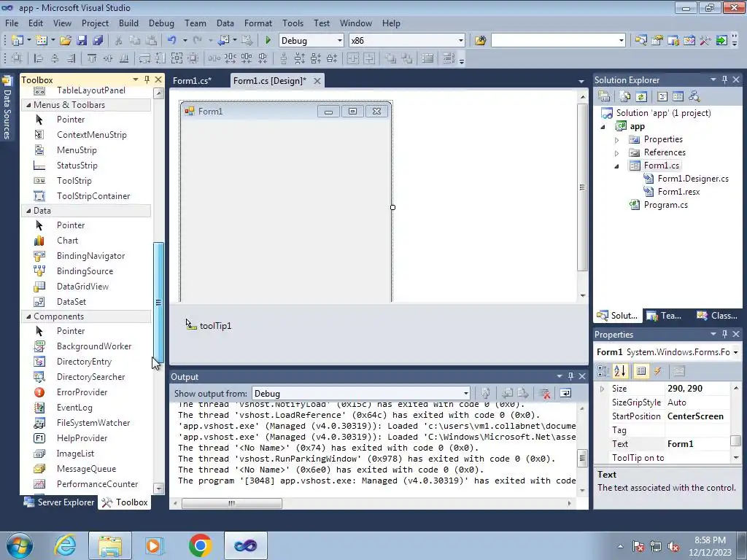The width and height of the screenshot is (747, 560).
Task: Click the Windows Start button
Action: [18, 545]
